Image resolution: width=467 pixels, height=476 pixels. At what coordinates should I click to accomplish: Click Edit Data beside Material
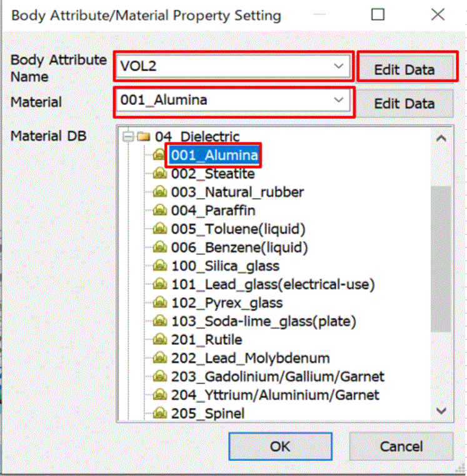pyautogui.click(x=404, y=104)
